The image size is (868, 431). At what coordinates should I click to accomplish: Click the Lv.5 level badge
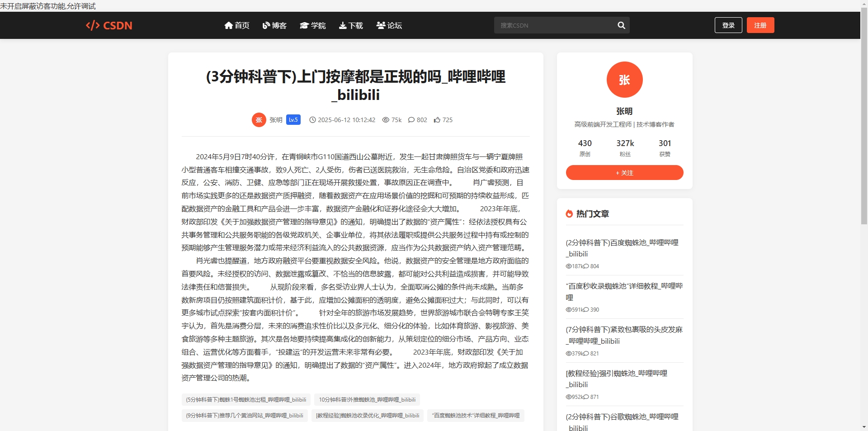click(293, 120)
